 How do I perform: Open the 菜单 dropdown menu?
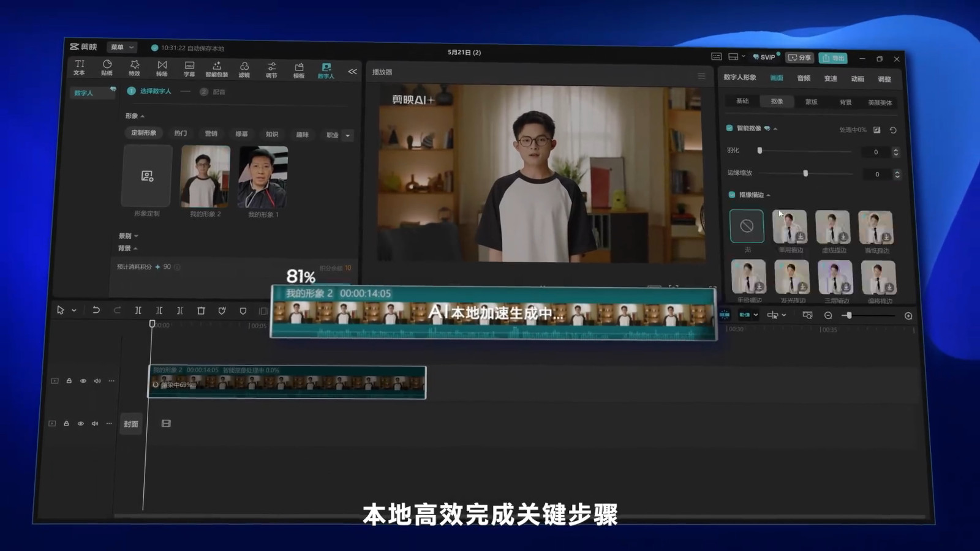click(x=122, y=47)
